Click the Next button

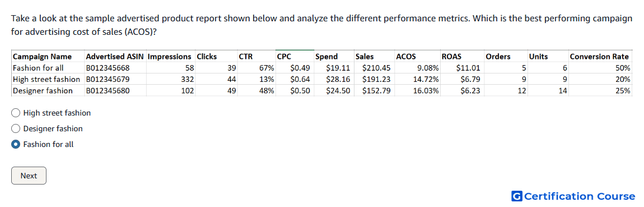click(29, 176)
